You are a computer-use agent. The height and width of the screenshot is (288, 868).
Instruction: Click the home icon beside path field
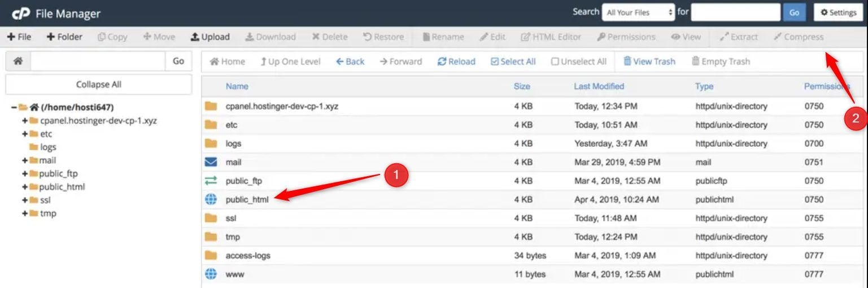coord(18,61)
